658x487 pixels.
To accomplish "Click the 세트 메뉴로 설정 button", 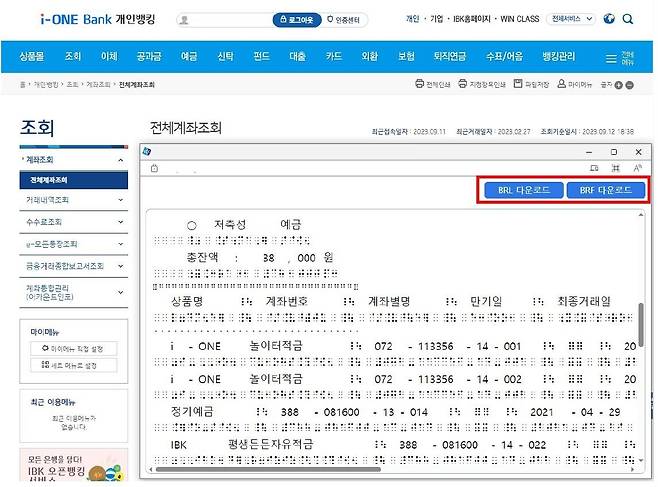I will (x=74, y=365).
